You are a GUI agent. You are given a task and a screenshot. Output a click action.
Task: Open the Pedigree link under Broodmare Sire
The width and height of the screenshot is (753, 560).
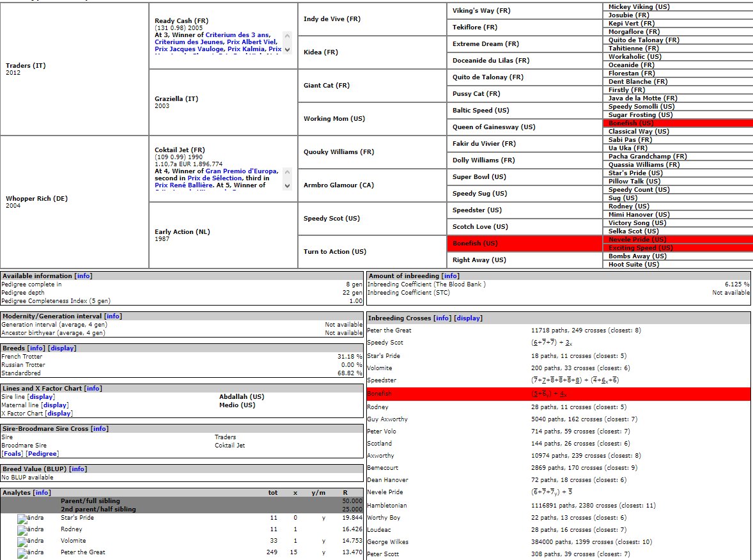43,453
